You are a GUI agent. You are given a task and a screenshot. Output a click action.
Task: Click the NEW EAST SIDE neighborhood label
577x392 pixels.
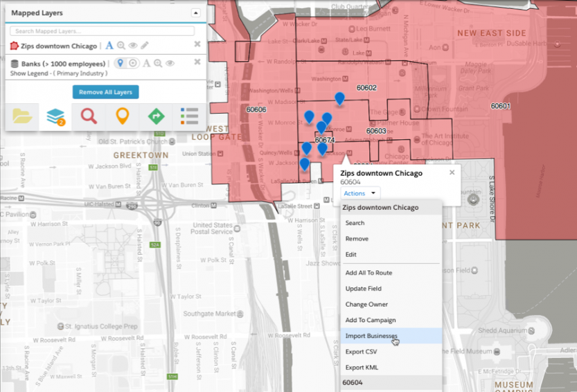pos(492,33)
